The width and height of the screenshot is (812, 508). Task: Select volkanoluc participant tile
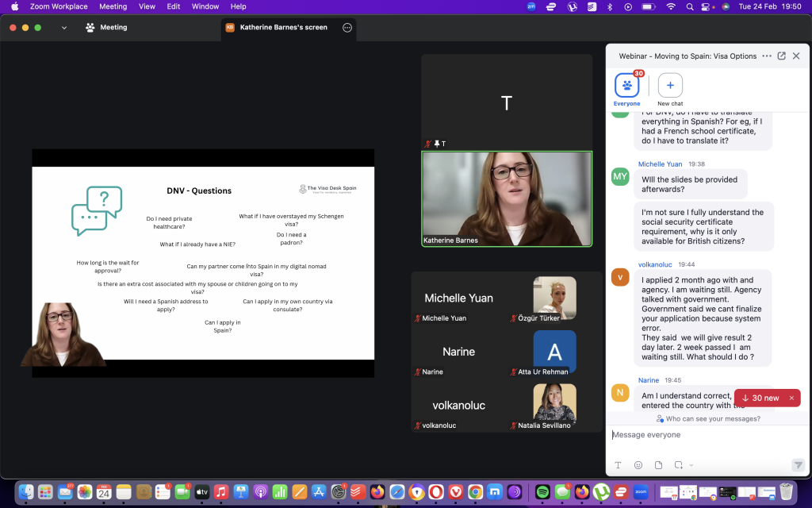(x=458, y=407)
